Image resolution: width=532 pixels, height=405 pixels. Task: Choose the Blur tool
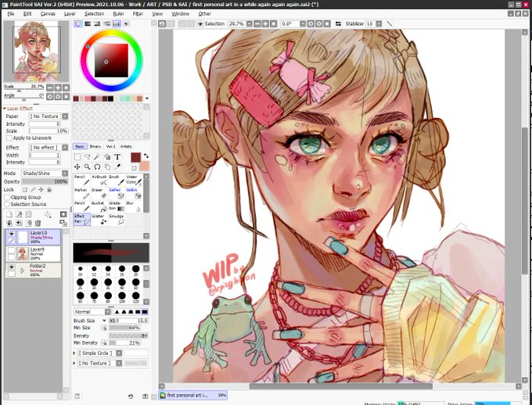coord(133,206)
